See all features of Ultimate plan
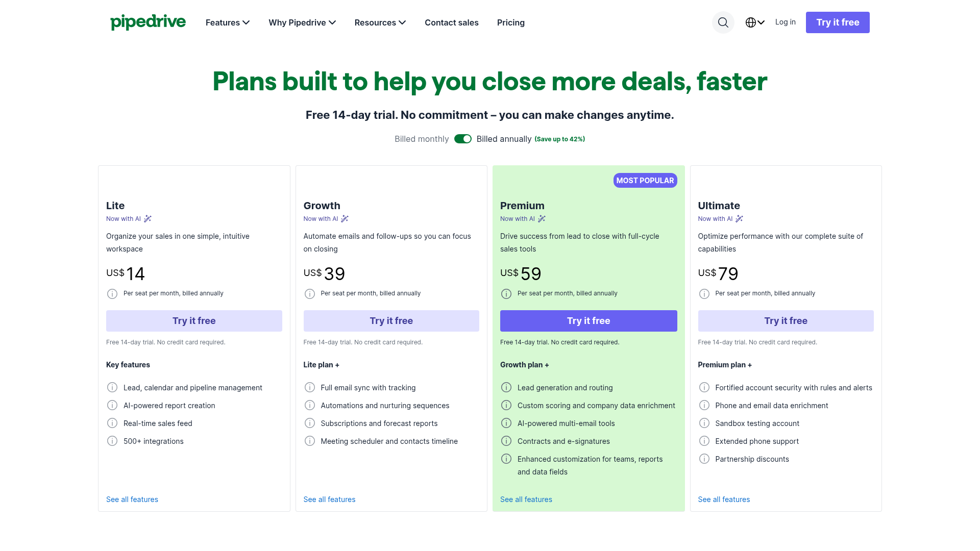Image resolution: width=980 pixels, height=551 pixels. click(x=724, y=499)
